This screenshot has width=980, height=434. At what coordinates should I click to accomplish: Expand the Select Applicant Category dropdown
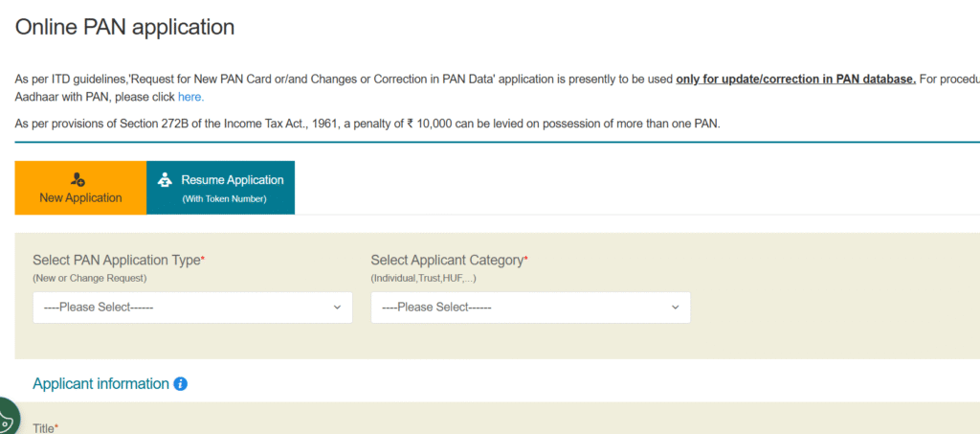coord(530,308)
